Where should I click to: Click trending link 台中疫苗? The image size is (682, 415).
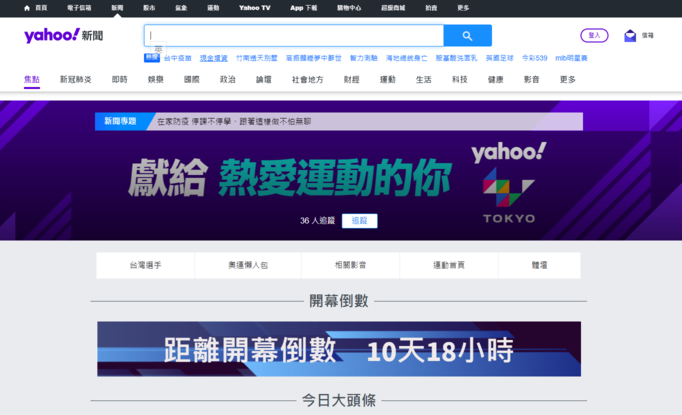tap(177, 58)
